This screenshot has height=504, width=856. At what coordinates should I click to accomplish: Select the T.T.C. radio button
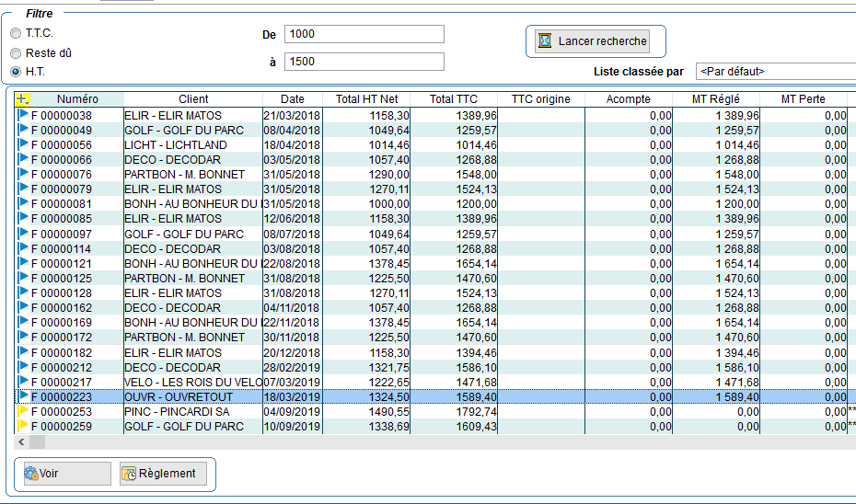tap(16, 34)
